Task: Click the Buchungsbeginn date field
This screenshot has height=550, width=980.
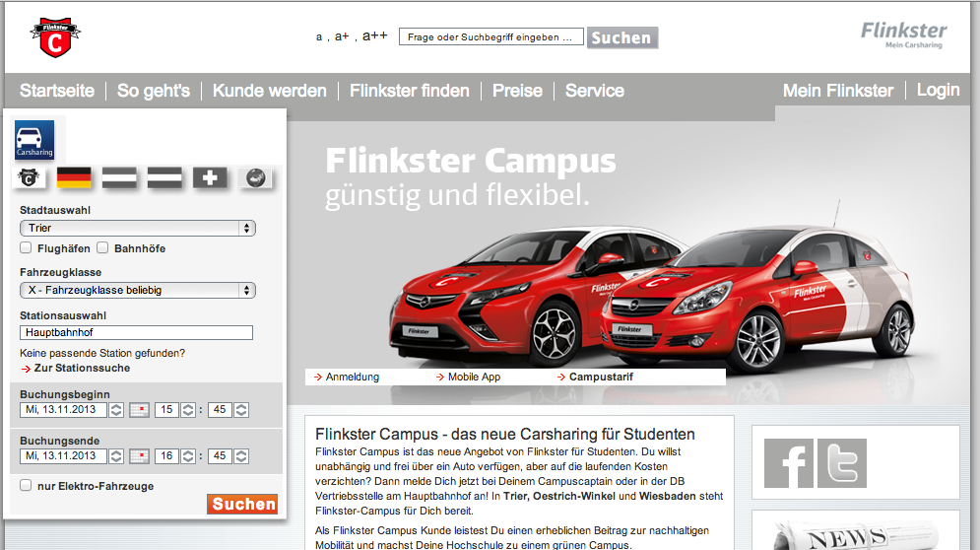Action: click(x=63, y=410)
